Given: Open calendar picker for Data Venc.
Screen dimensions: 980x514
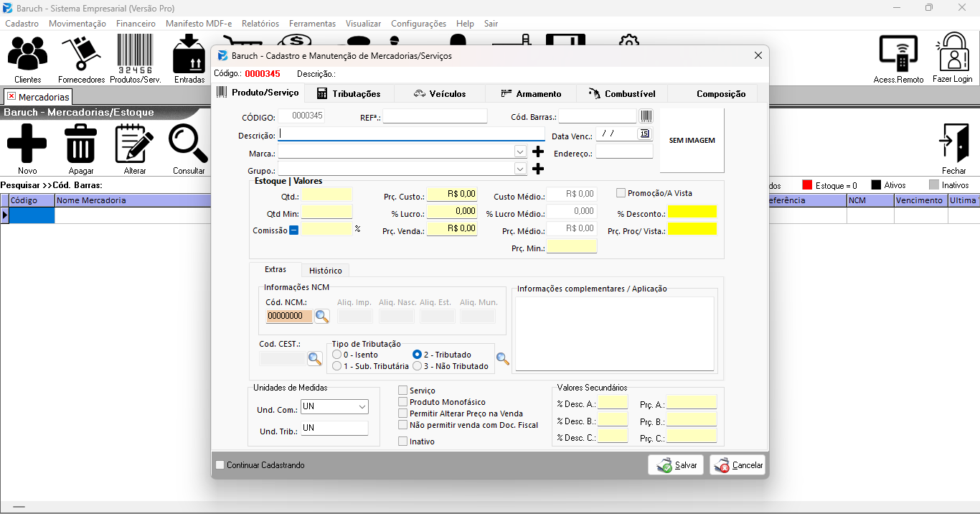Looking at the screenshot, I should pyautogui.click(x=644, y=134).
